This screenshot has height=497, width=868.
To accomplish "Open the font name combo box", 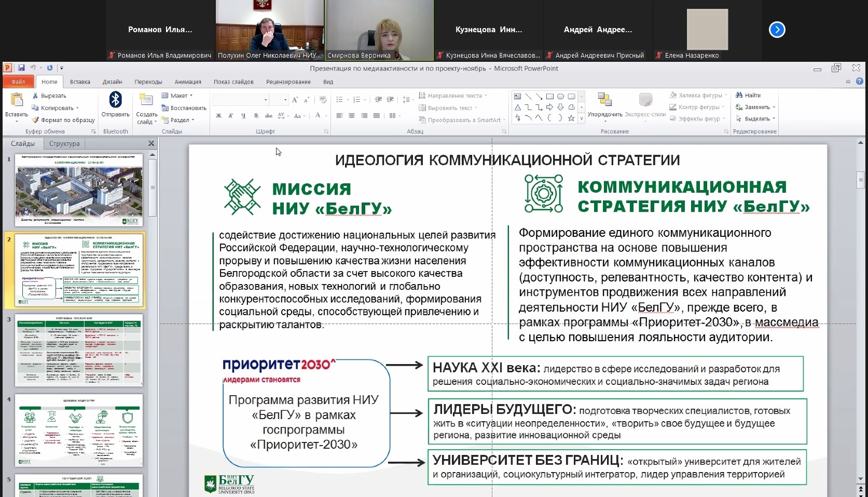I will coord(241,100).
